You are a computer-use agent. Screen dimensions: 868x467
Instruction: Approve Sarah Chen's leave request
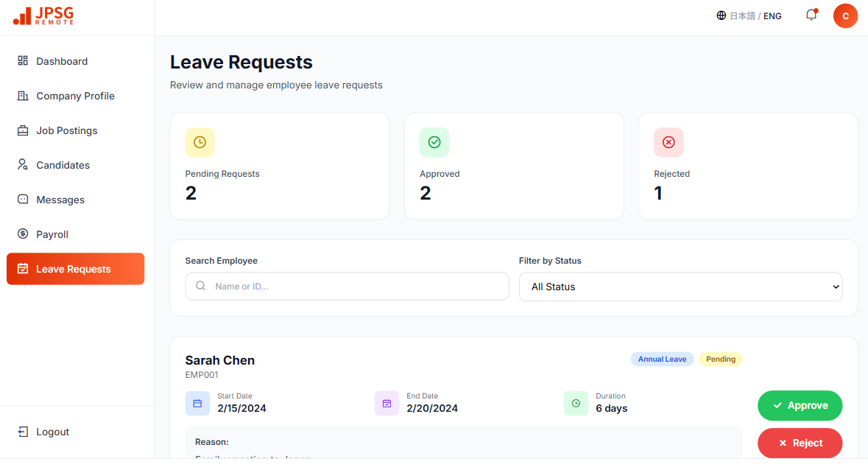pyautogui.click(x=800, y=405)
